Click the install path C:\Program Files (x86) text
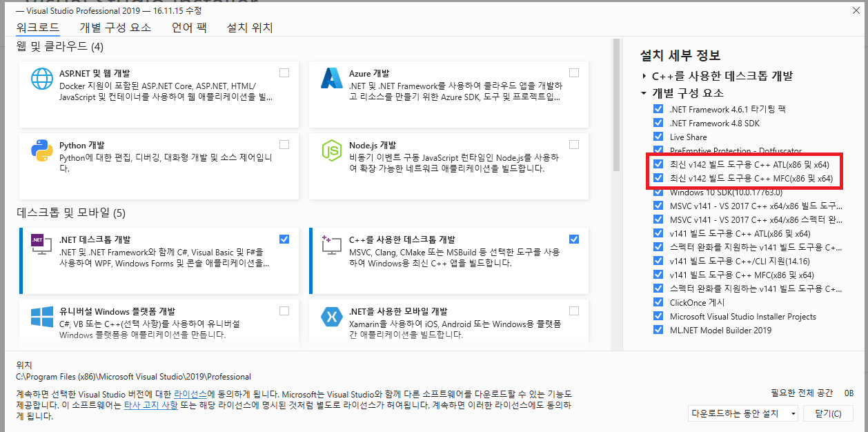 (133, 377)
